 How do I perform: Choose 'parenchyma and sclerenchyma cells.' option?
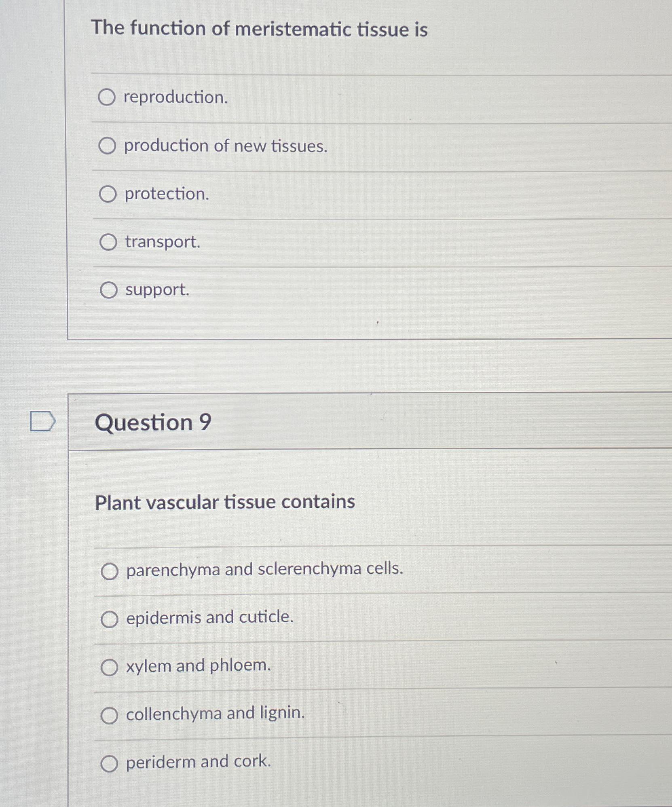(109, 572)
